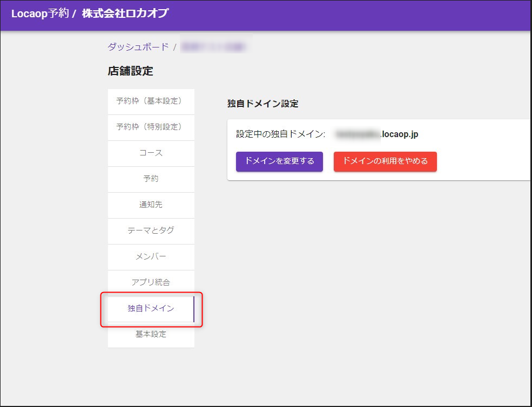Open the 基本設定 section
This screenshot has width=532, height=407.
[151, 334]
